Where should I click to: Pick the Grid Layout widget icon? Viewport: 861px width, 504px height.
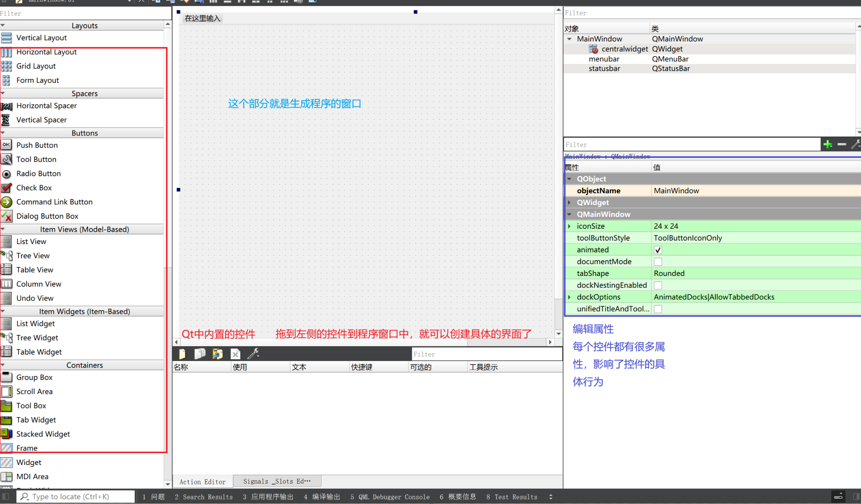(6, 66)
